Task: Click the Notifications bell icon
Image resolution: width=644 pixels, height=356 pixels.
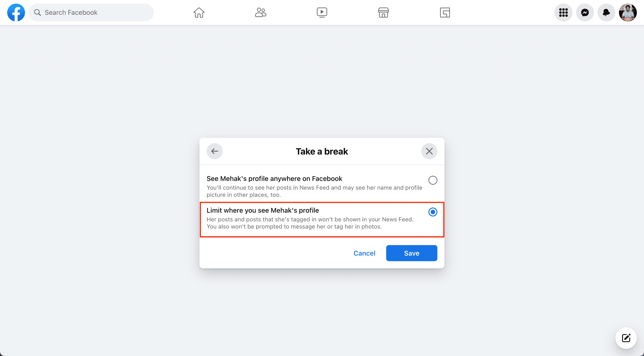Action: coord(606,12)
